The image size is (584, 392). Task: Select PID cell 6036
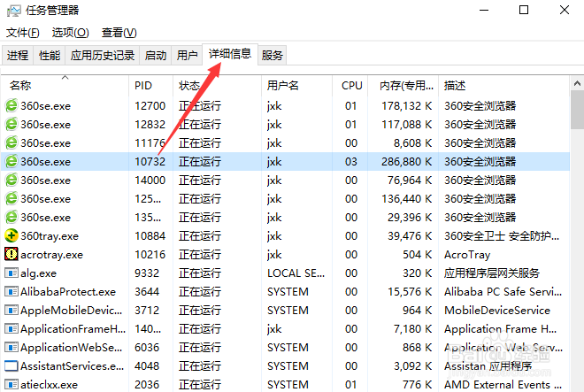(x=147, y=348)
